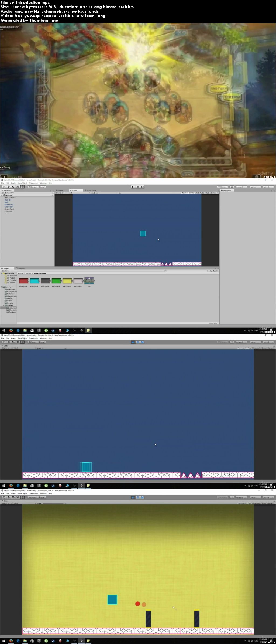
Task: Open Epic Games launcher in taskbar below Project panel
Action: point(39,330)
